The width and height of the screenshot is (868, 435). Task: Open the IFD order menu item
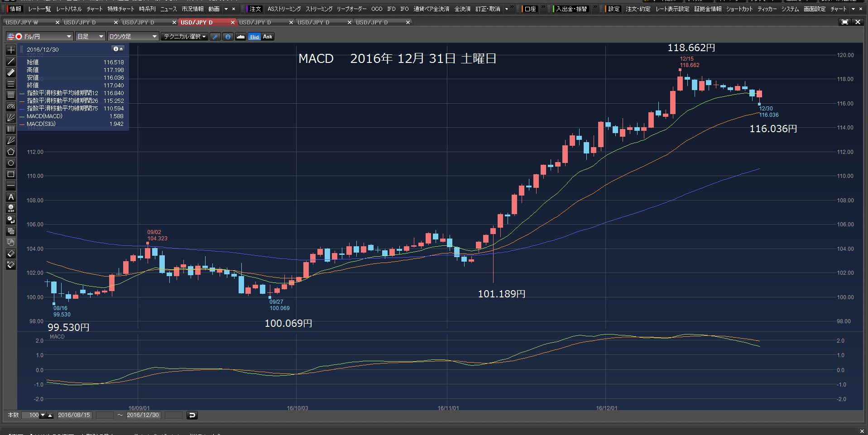[x=391, y=9]
